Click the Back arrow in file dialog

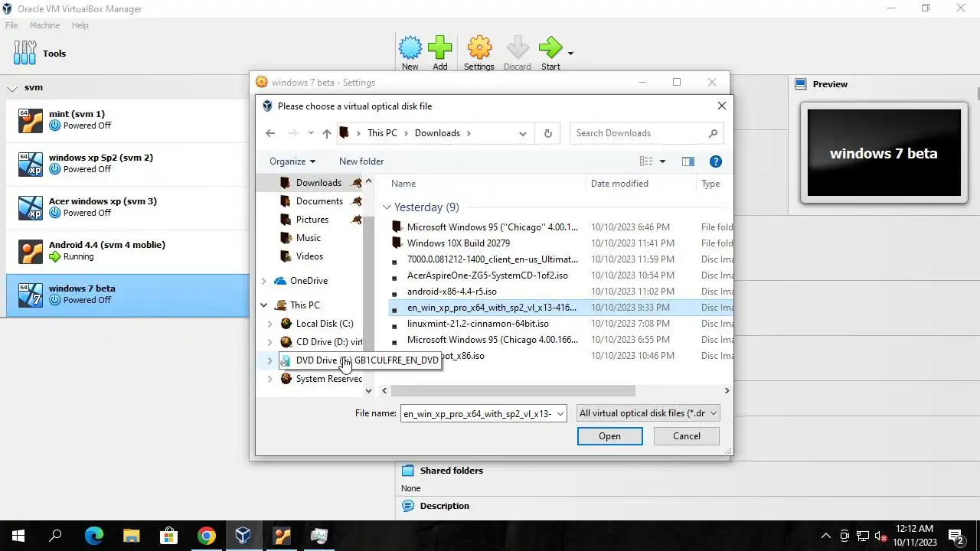(x=270, y=133)
